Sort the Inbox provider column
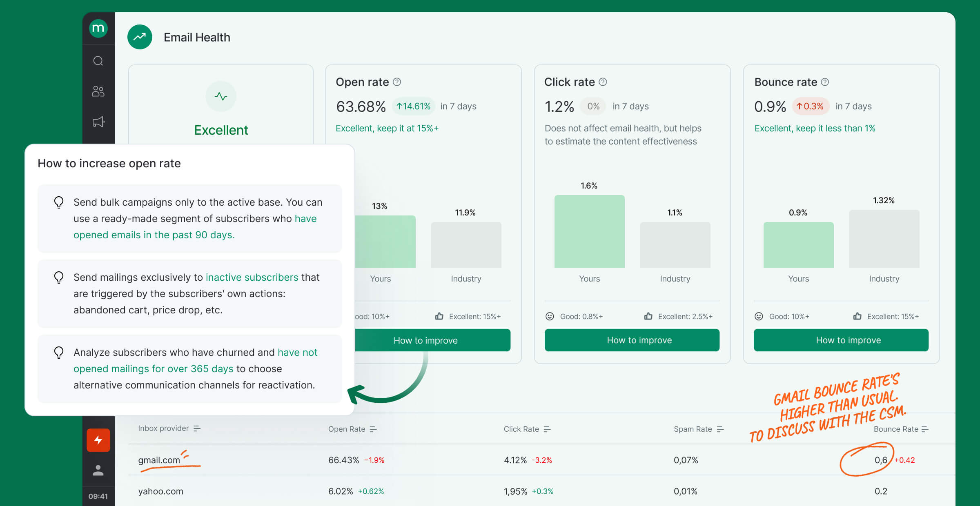The height and width of the screenshot is (506, 980). 197,428
